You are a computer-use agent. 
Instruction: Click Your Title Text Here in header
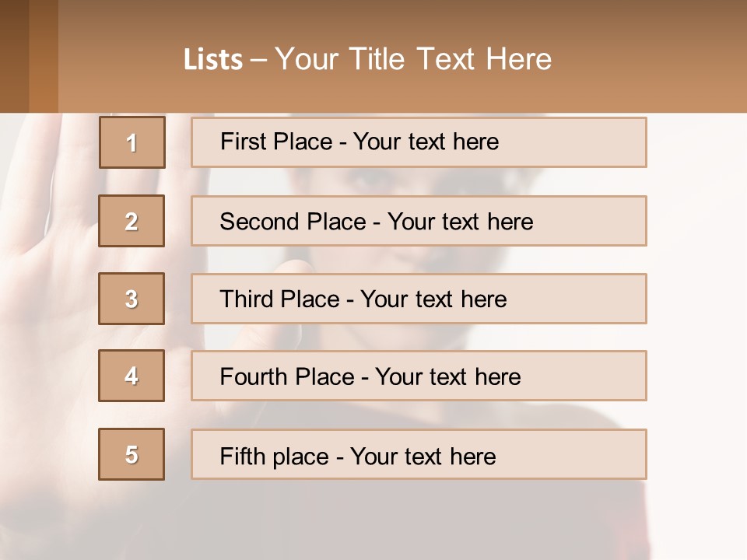point(412,59)
